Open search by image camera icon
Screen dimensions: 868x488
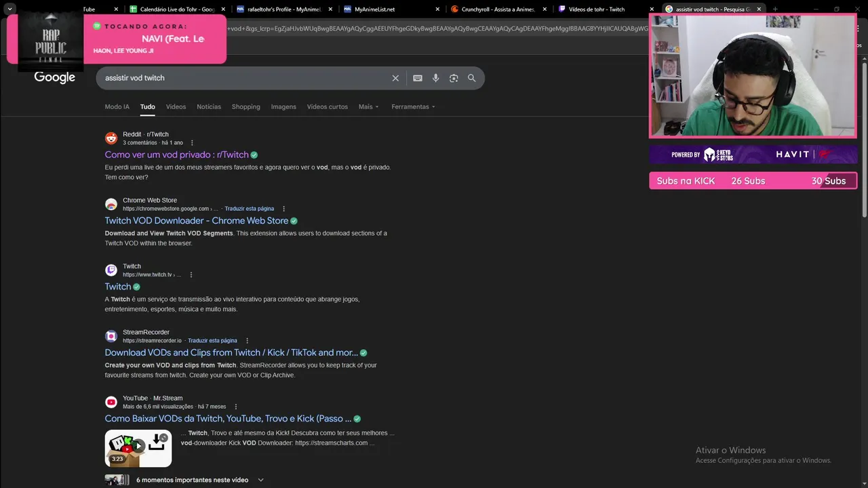(x=454, y=78)
